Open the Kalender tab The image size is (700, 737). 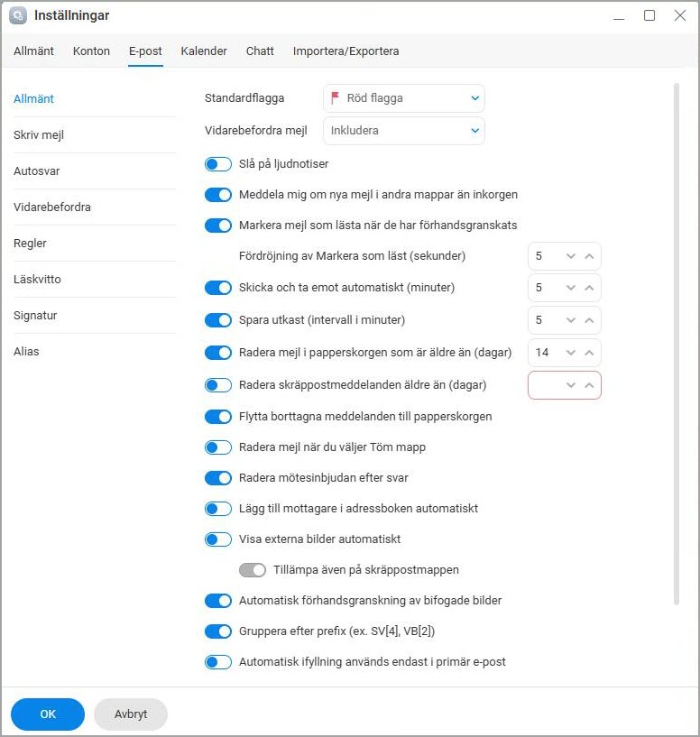(x=204, y=51)
